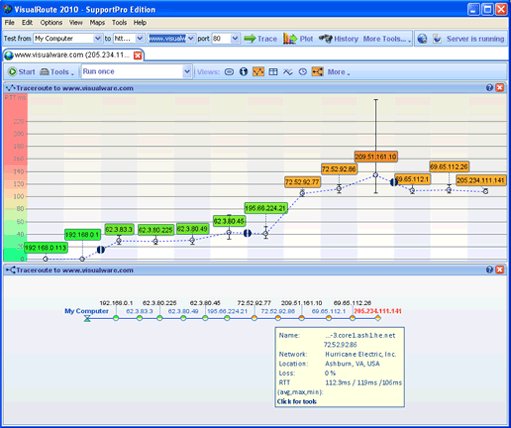This screenshot has width=511, height=428.
Task: Open the Help menu
Action: coord(140,23)
